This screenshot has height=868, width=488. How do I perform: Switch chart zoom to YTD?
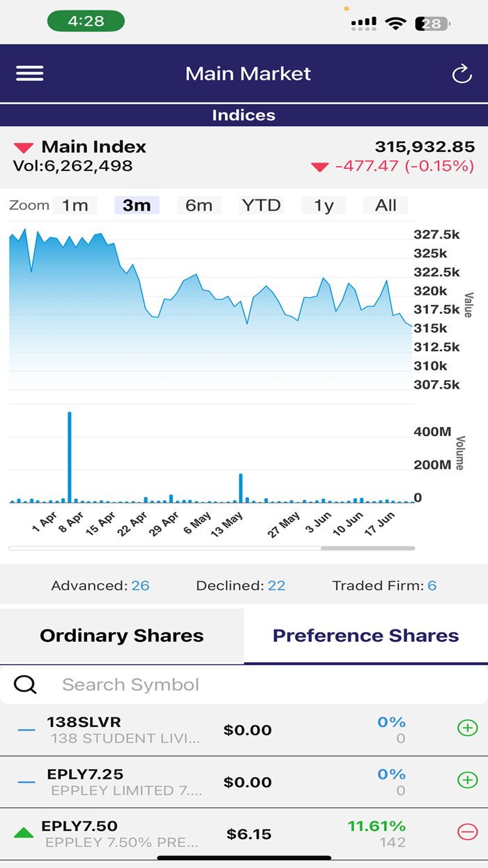tap(261, 205)
